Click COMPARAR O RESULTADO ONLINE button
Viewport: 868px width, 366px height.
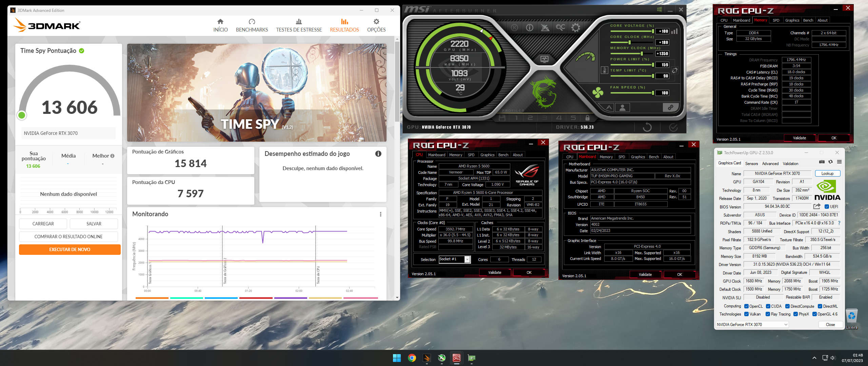(x=68, y=237)
